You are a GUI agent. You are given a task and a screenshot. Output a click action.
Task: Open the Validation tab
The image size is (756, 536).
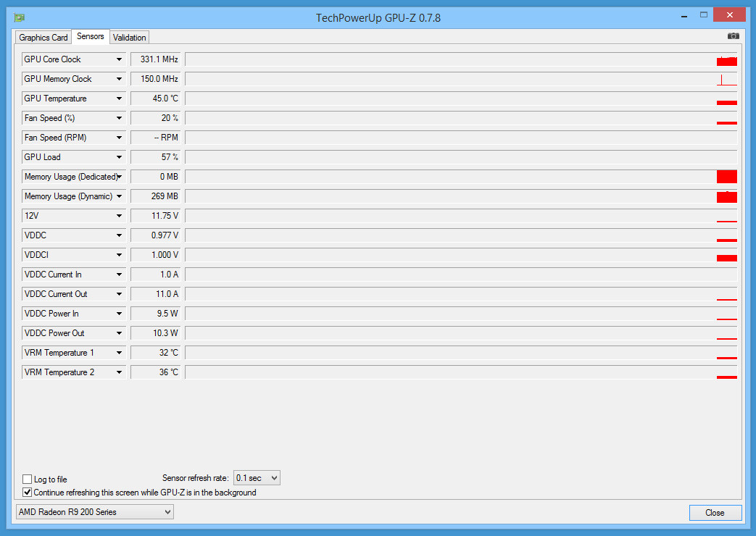[129, 38]
